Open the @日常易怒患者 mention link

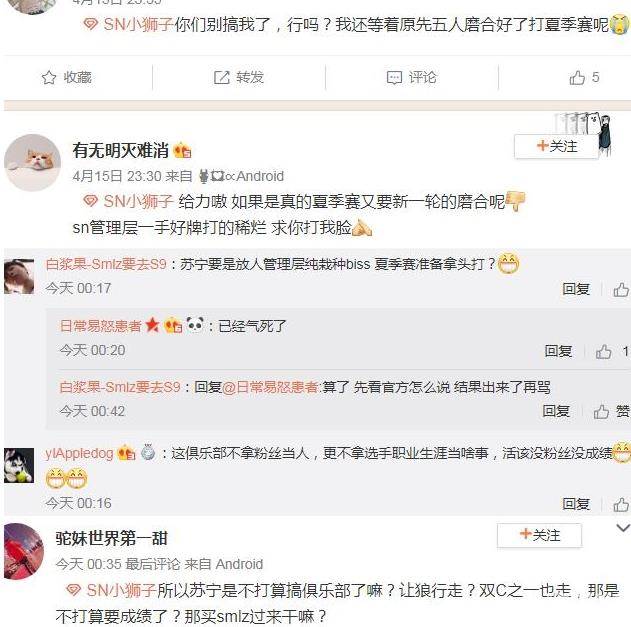pyautogui.click(x=271, y=387)
